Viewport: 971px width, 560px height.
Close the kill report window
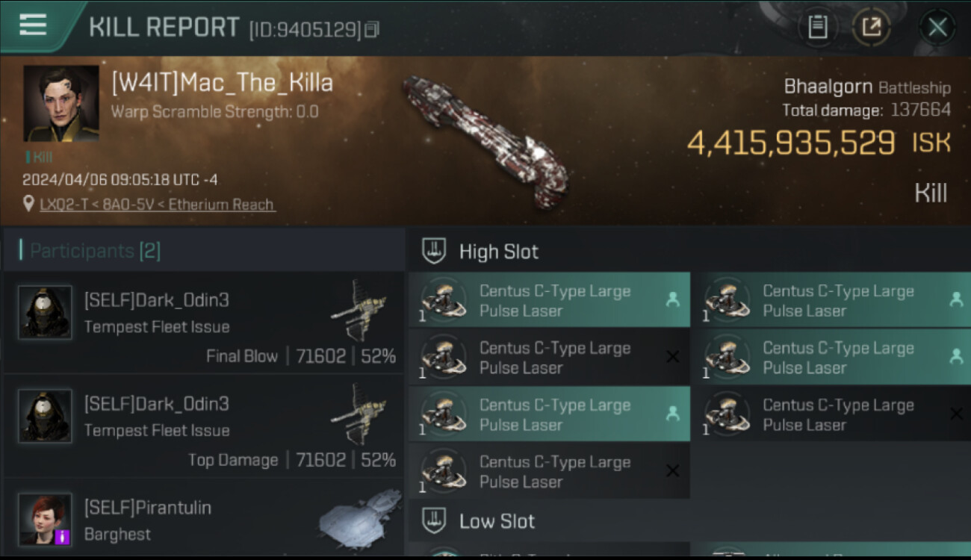tap(937, 28)
